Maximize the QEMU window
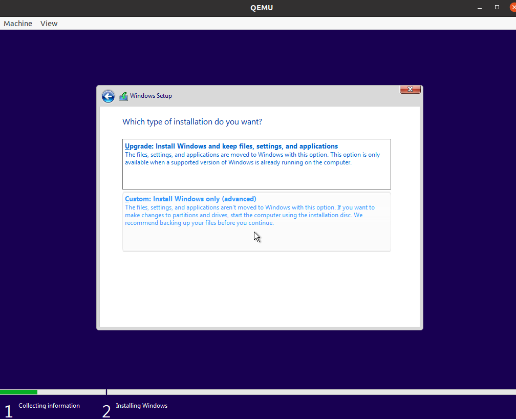This screenshot has height=420, width=516. pyautogui.click(x=497, y=7)
